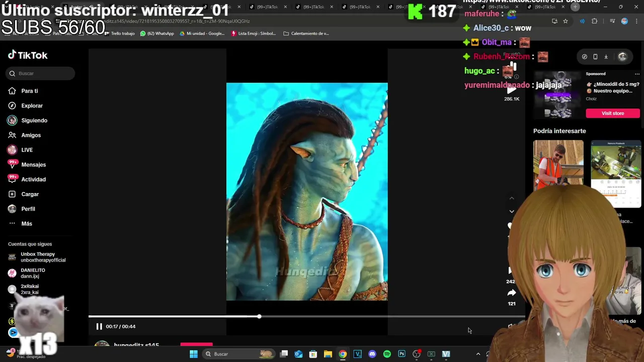This screenshot has width=644, height=362.
Task: Open the Lista Emoji bookmark
Action: [x=254, y=33]
